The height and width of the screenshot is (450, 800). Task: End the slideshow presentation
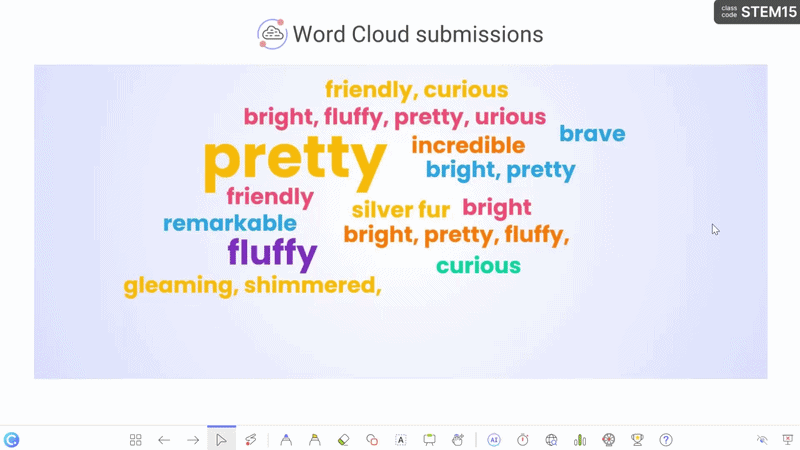click(x=788, y=440)
